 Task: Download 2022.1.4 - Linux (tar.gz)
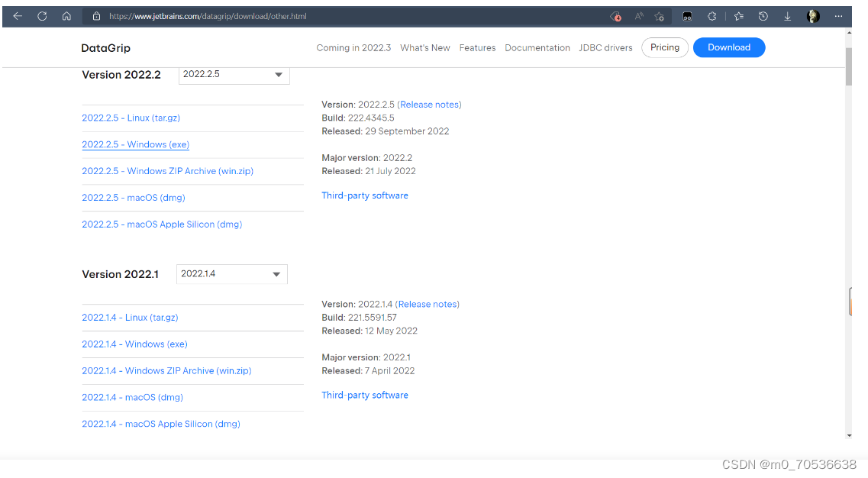(x=130, y=318)
